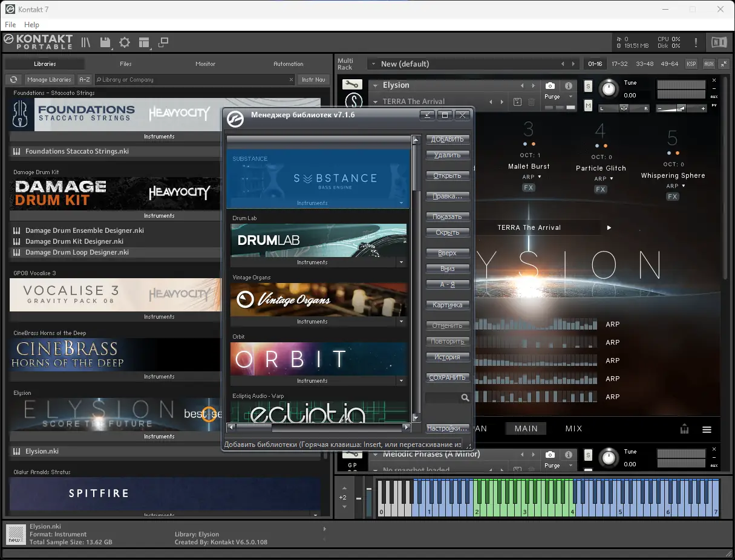This screenshot has width=735, height=560.
Task: Open camera view of Melodic Phrases instrument
Action: coord(550,454)
